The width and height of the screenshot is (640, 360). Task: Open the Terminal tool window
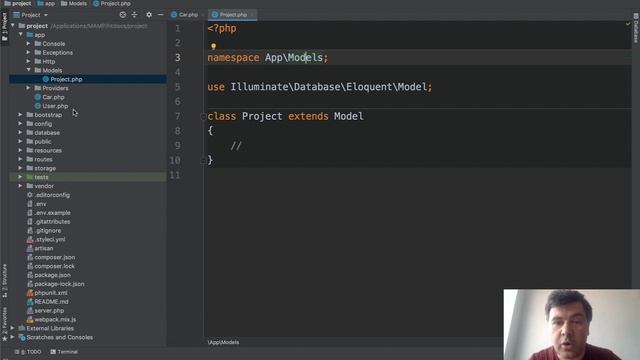tap(64, 351)
